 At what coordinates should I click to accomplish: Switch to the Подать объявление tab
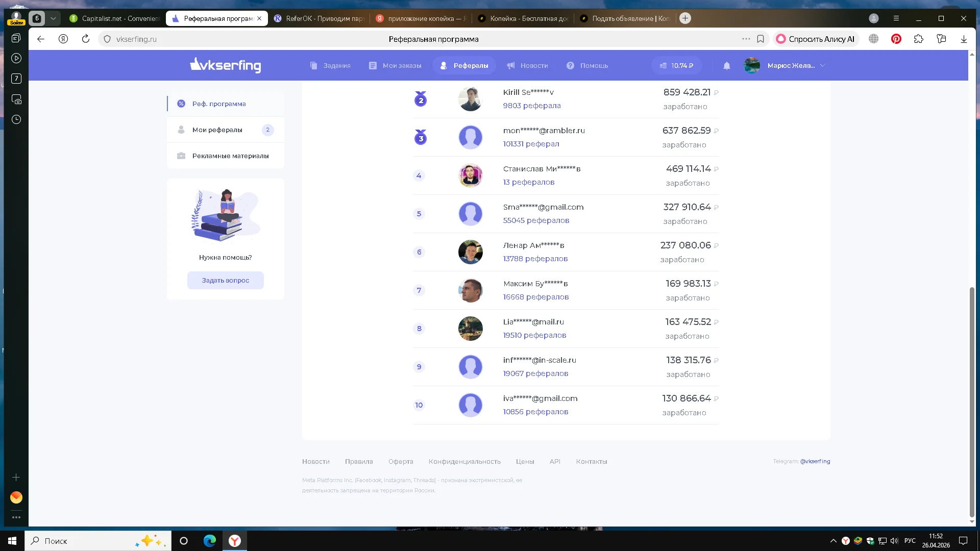point(625,18)
